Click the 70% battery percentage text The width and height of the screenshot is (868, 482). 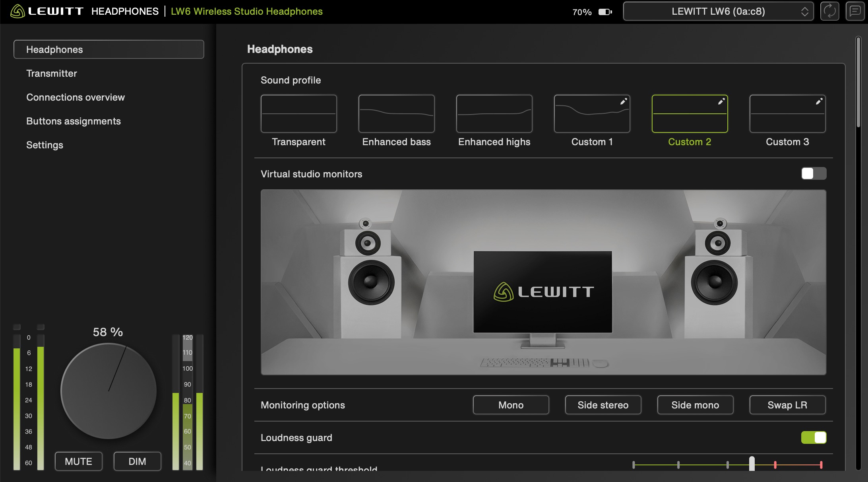[582, 12]
